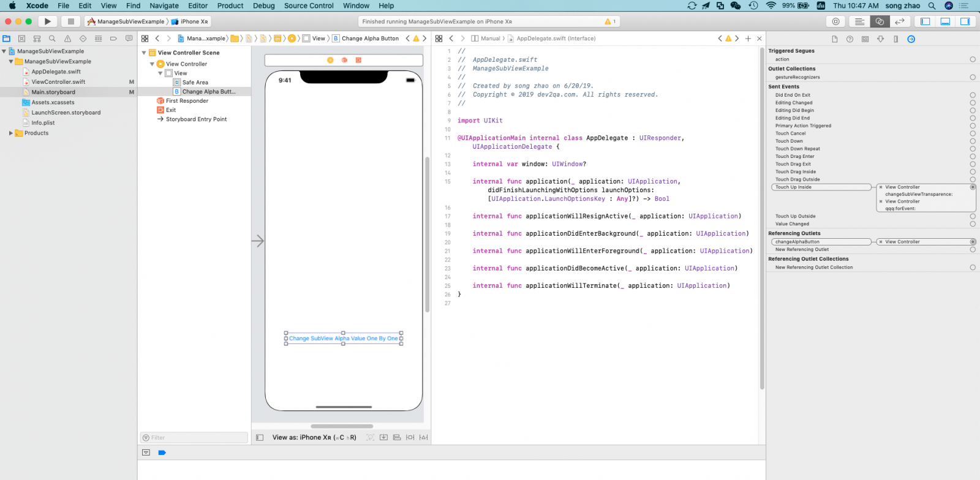Open the Issue navigator warning tab
The image size is (980, 480).
coord(67,39)
